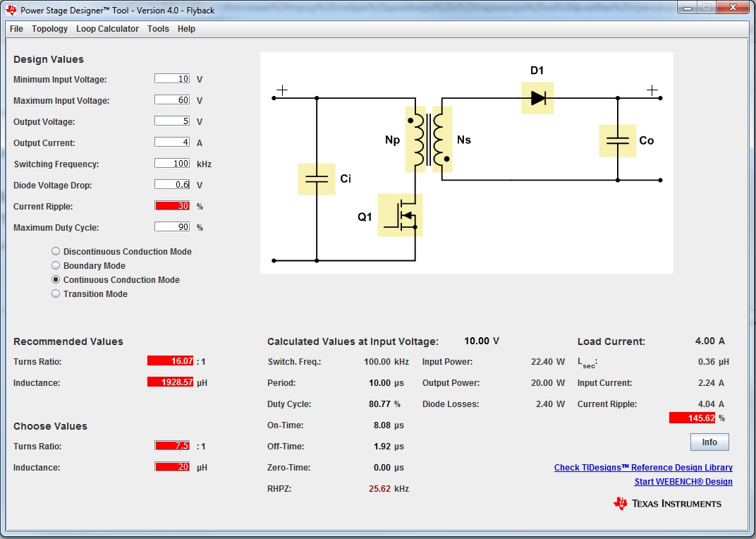This screenshot has height=539, width=756.
Task: Click the Co output capacitor component
Action: (x=618, y=140)
